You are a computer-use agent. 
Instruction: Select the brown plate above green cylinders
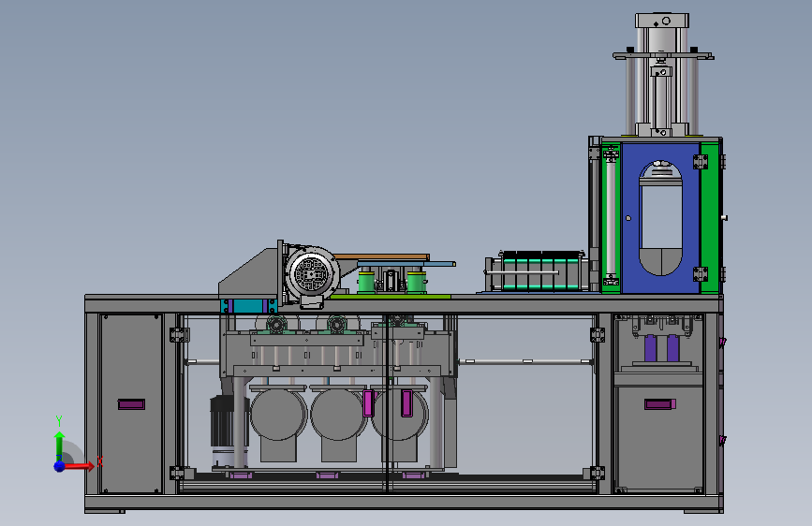(382, 256)
